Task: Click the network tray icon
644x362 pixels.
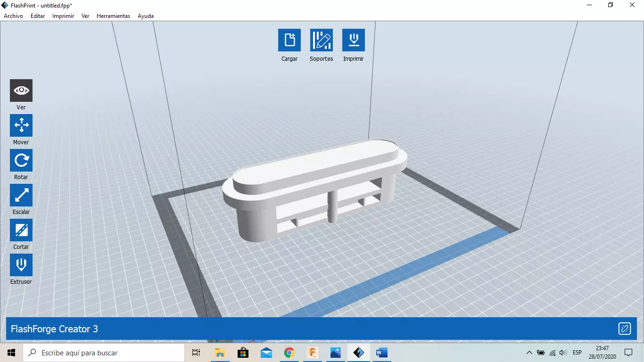Action: coord(552,353)
